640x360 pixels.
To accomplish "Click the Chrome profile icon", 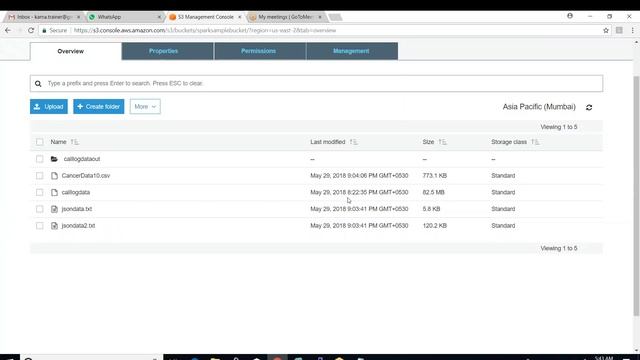I will [570, 16].
